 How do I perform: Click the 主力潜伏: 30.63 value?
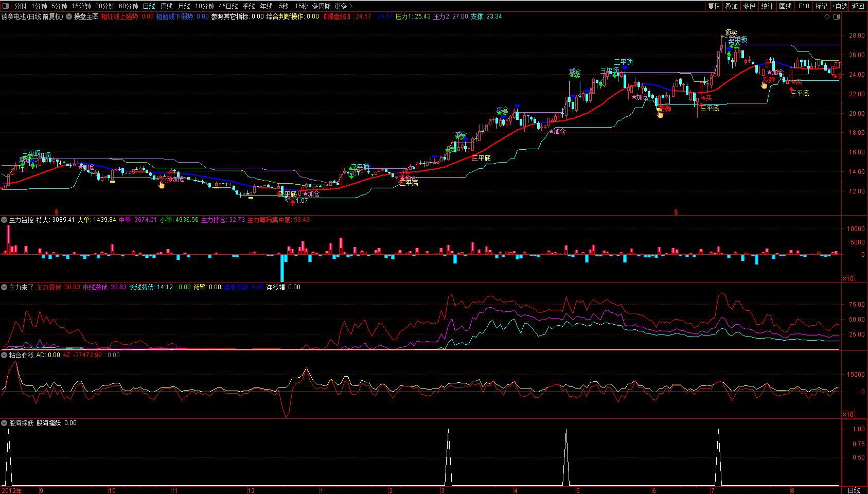58,287
